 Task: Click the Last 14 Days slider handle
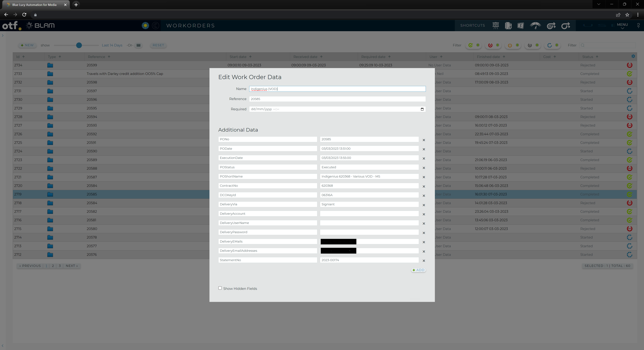[79, 45]
